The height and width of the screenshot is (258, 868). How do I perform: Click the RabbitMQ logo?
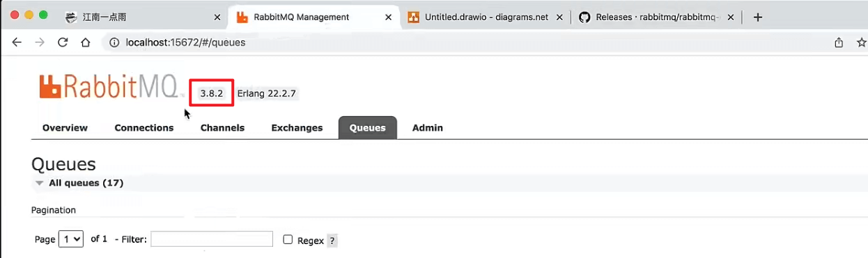point(109,86)
